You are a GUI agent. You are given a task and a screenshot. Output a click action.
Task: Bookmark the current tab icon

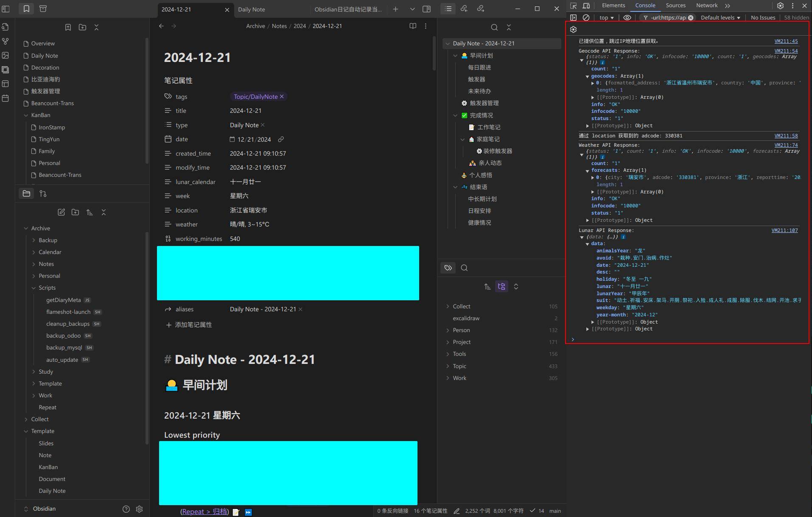pos(68,27)
